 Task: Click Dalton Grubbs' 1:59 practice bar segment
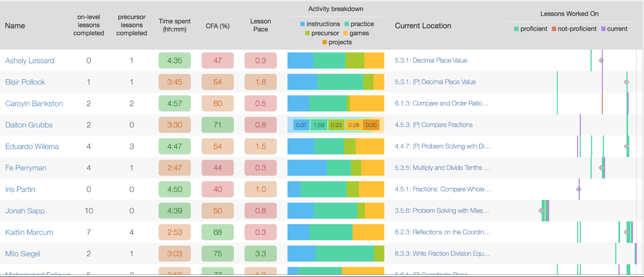point(319,125)
